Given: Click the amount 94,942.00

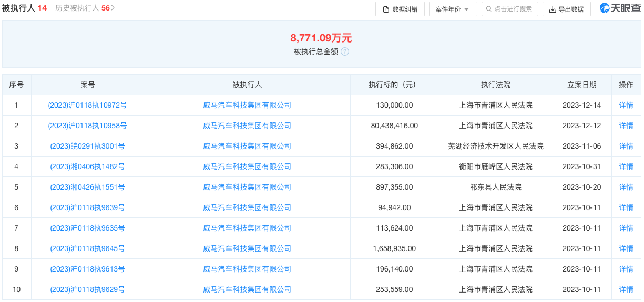Looking at the screenshot, I should coord(394,207).
